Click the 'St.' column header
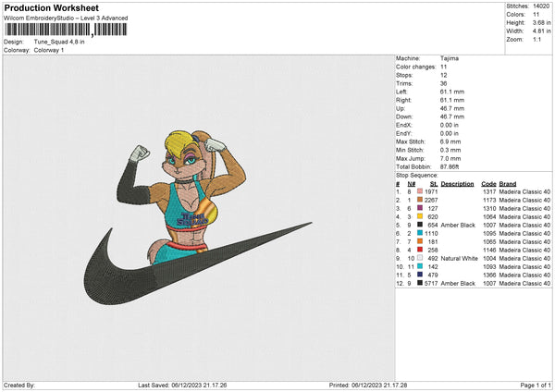Screen dimensions: 555x392 (434, 184)
